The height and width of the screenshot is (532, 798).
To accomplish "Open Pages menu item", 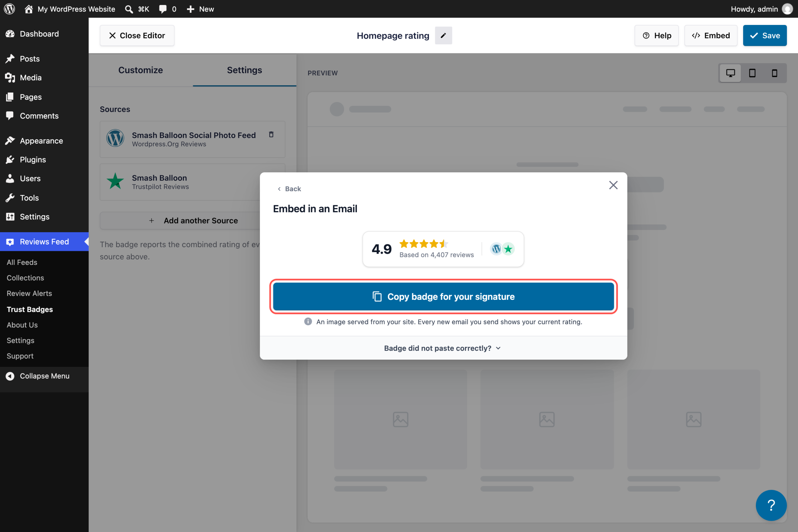I will pos(44,97).
